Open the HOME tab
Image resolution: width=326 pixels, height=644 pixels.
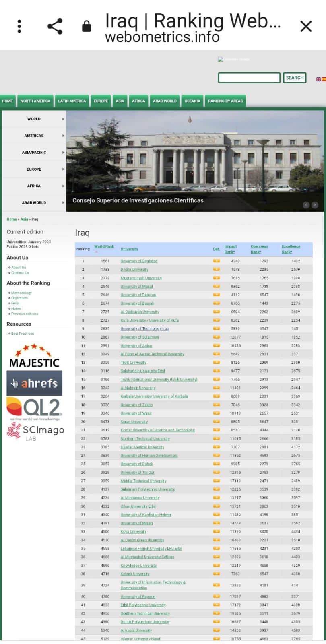pyautogui.click(x=7, y=101)
